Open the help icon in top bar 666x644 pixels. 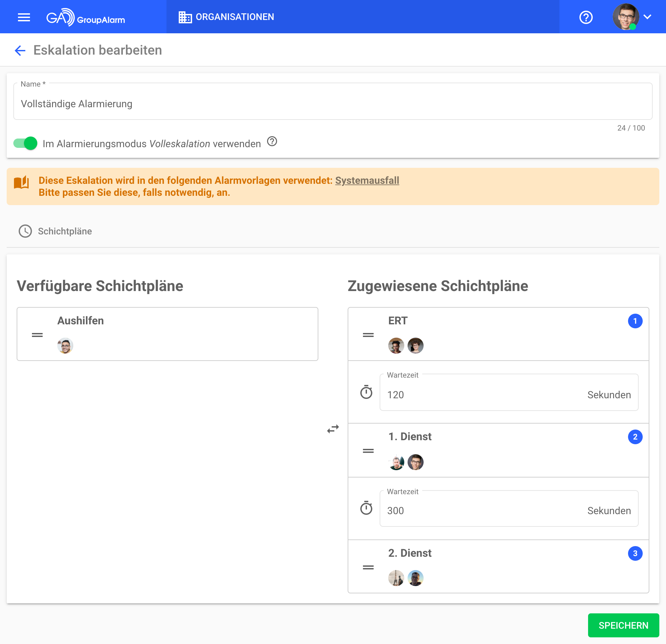(x=585, y=17)
